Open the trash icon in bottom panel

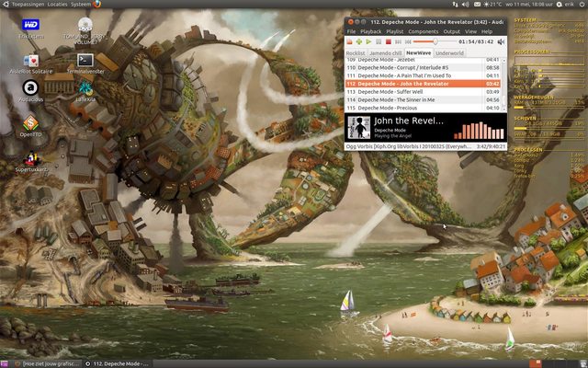(x=582, y=364)
